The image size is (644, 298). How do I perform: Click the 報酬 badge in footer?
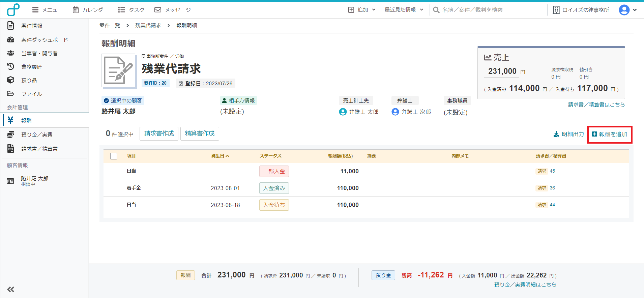pyautogui.click(x=185, y=275)
